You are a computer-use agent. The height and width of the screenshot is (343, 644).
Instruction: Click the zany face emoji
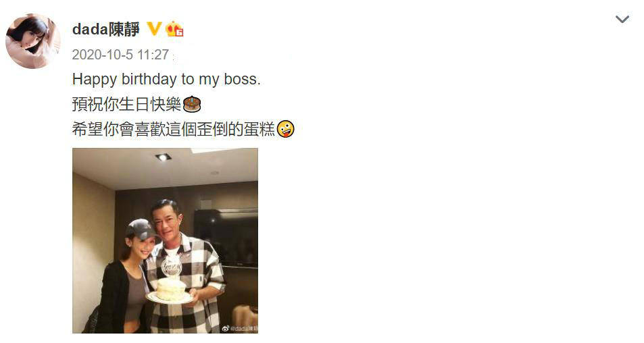pyautogui.click(x=285, y=129)
